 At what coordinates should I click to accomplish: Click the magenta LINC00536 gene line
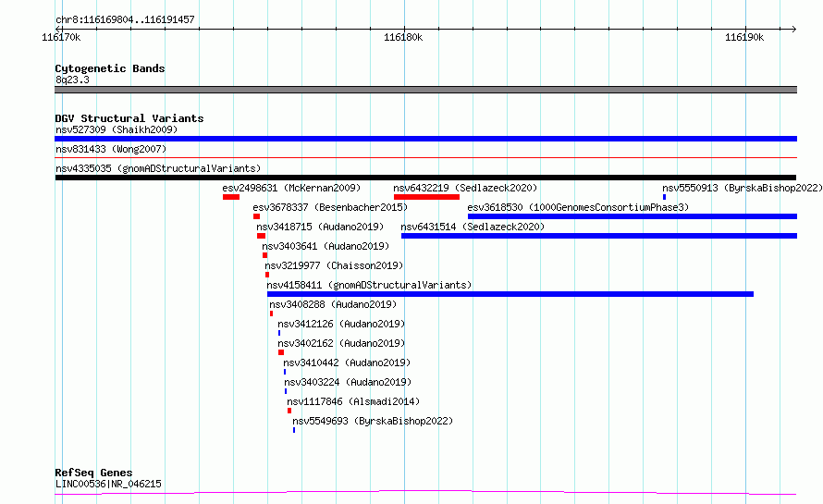click(x=425, y=493)
